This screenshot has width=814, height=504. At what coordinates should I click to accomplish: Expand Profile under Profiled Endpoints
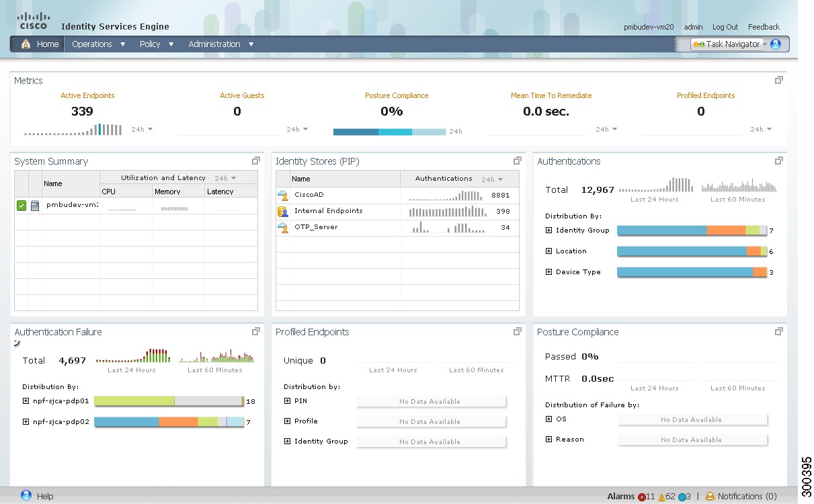[287, 421]
